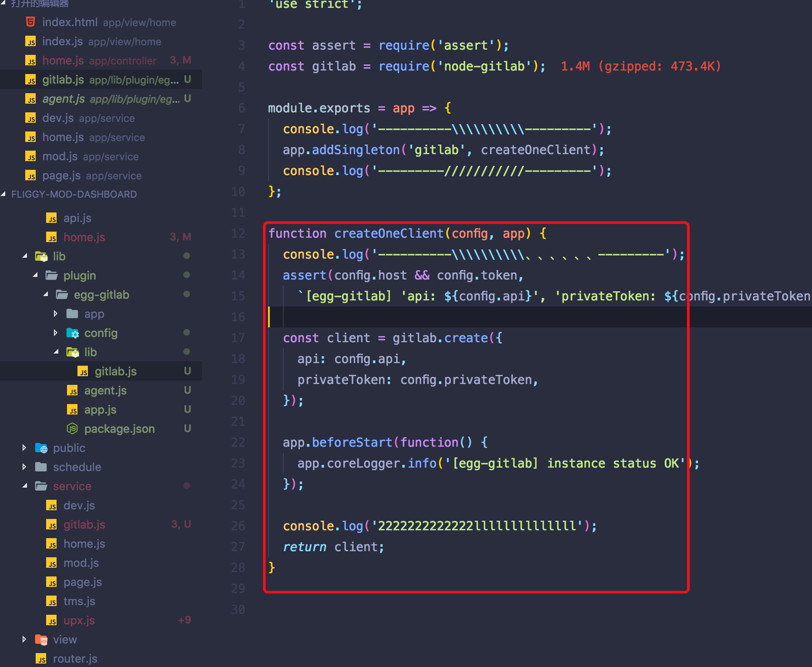
Task: Click the JS icon next to tms.js
Action: pos(51,601)
